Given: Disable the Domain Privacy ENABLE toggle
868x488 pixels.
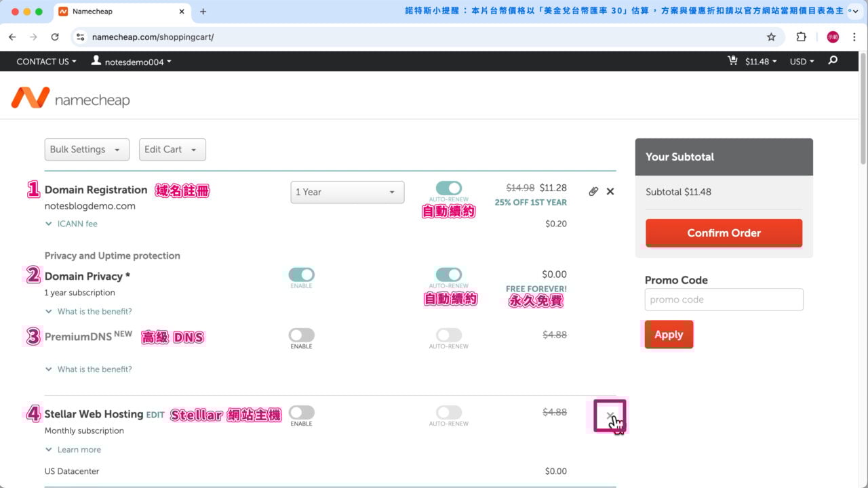Looking at the screenshot, I should [301, 274].
